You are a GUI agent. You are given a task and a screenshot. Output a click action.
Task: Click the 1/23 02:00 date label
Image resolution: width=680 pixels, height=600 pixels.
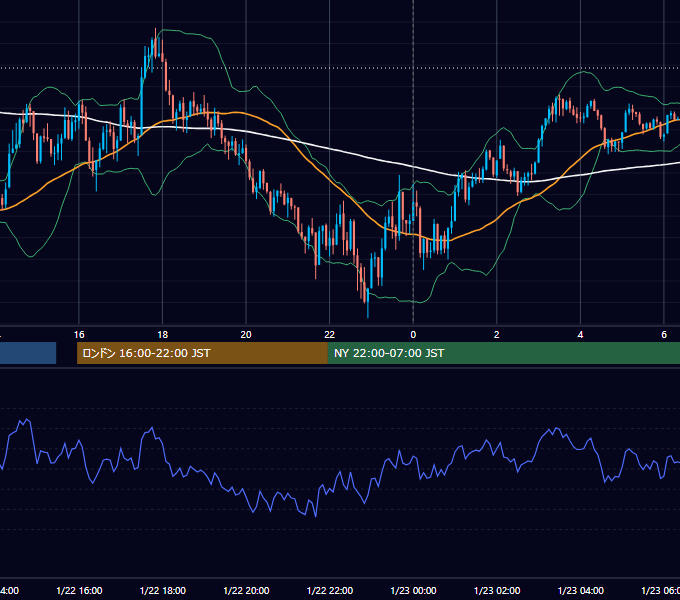(x=497, y=590)
